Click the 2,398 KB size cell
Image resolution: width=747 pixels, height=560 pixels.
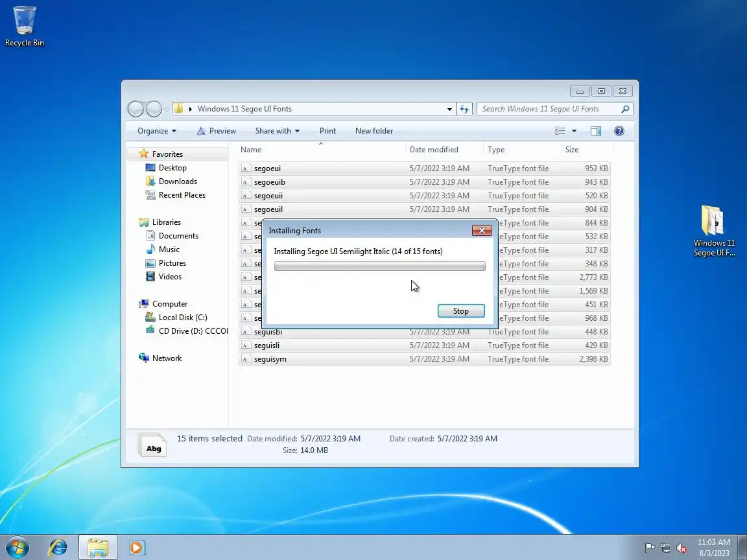(593, 359)
